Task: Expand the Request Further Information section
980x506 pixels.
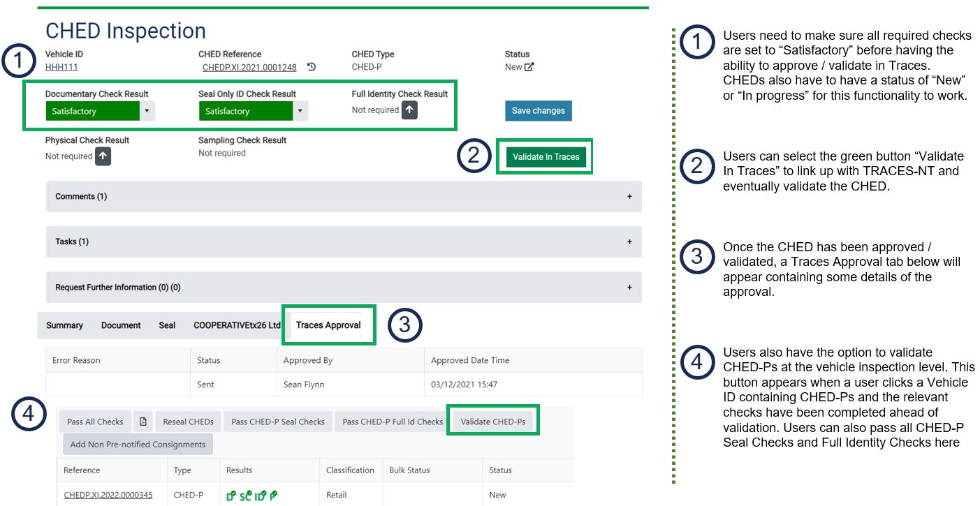Action: click(x=343, y=288)
